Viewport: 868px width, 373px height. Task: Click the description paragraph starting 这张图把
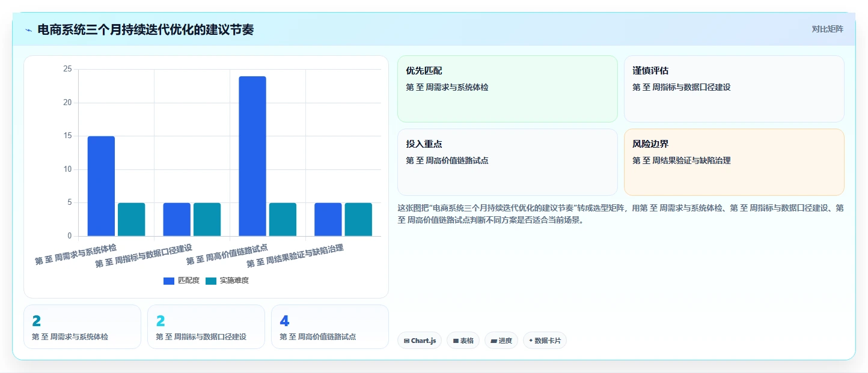click(x=620, y=214)
